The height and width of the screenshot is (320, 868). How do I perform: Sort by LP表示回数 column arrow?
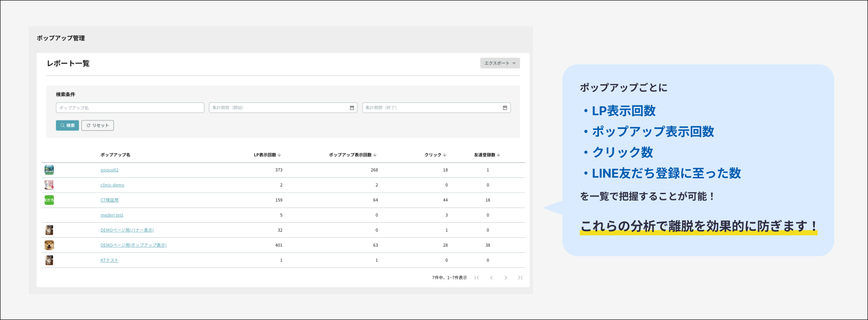click(279, 155)
